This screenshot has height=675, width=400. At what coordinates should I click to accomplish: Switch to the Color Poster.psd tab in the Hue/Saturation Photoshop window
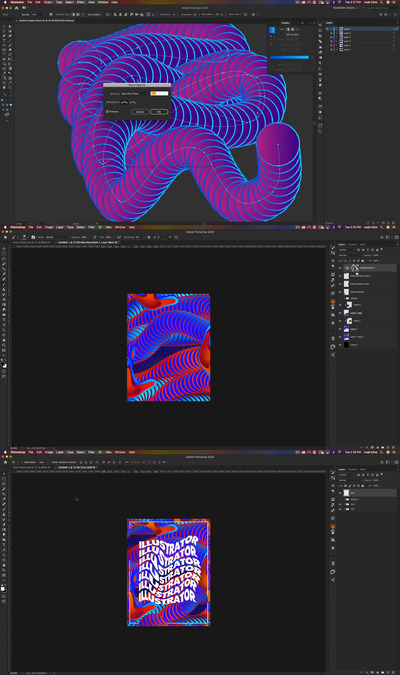(31, 242)
